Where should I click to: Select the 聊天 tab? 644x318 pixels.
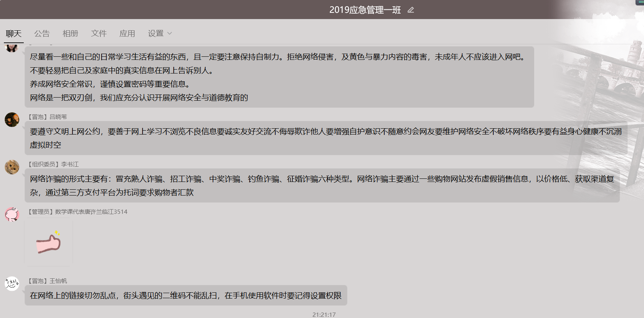pyautogui.click(x=14, y=33)
